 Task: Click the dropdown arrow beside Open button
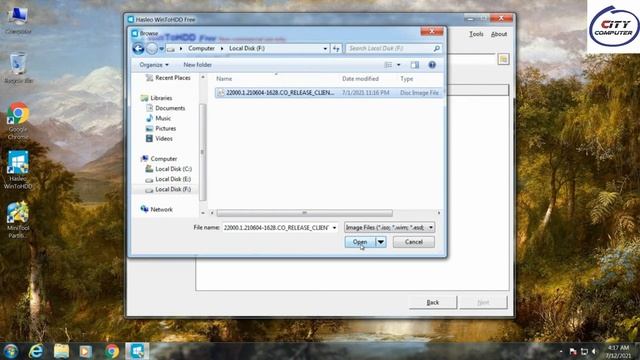tap(380, 242)
